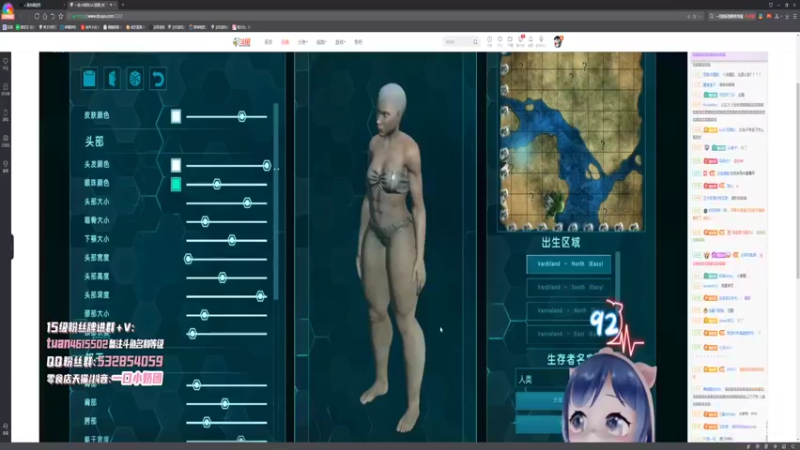Viewport: 800px width, 450px height.
Task: Click the 皮肤颜色 skin color slider handle
Action: coord(242,116)
